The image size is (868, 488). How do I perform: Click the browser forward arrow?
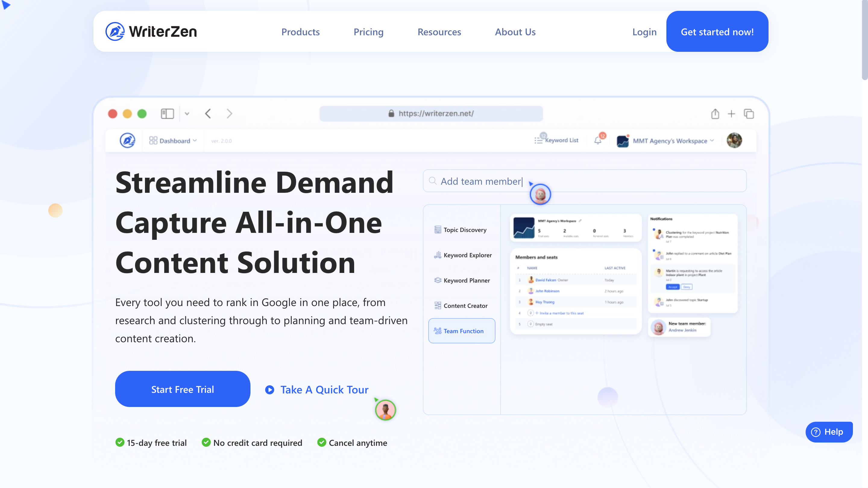point(229,114)
